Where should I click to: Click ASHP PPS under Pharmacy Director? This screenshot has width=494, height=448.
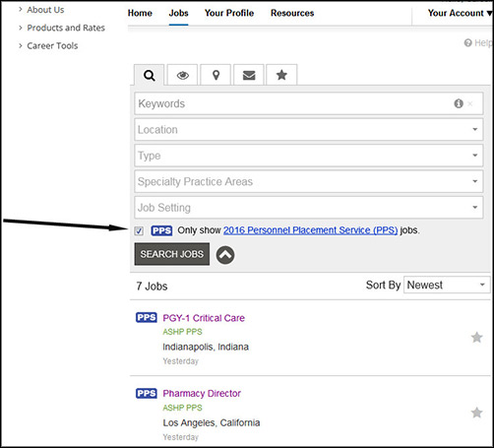[182, 408]
